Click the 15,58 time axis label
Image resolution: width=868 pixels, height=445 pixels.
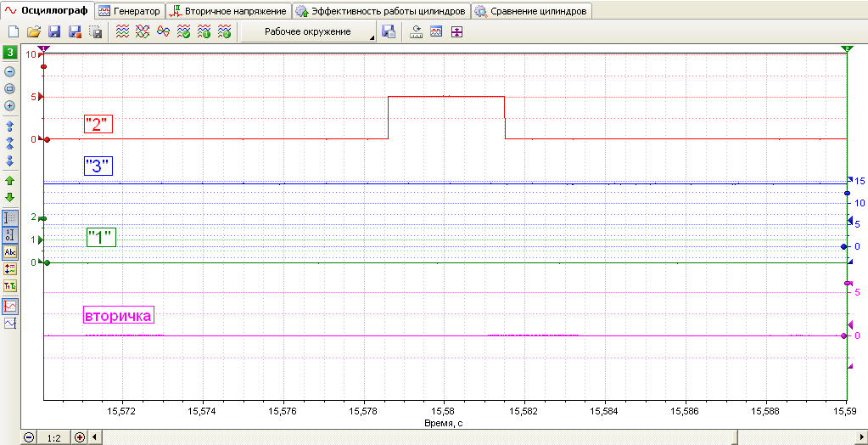tap(444, 412)
